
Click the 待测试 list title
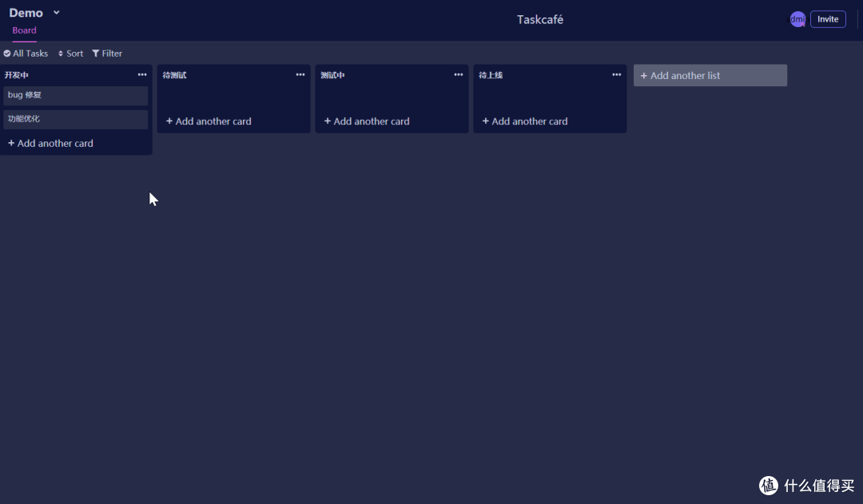(x=174, y=75)
